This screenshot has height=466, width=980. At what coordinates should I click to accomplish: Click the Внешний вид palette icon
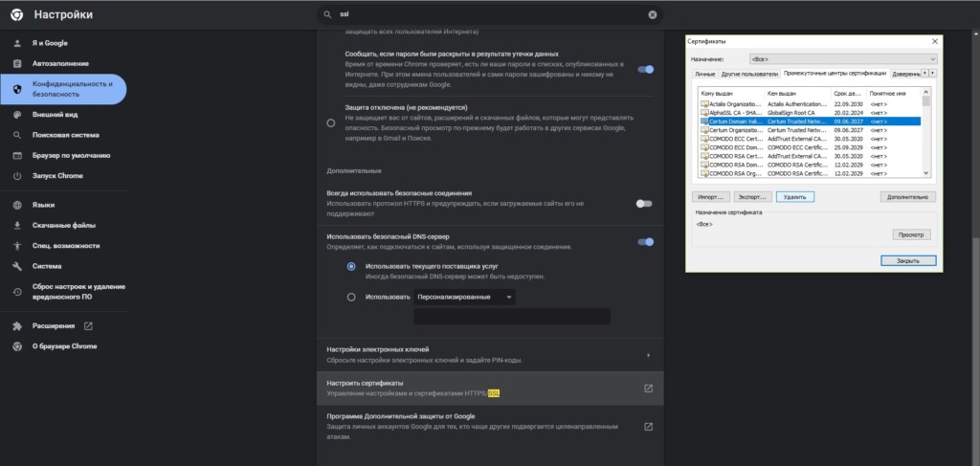point(17,114)
